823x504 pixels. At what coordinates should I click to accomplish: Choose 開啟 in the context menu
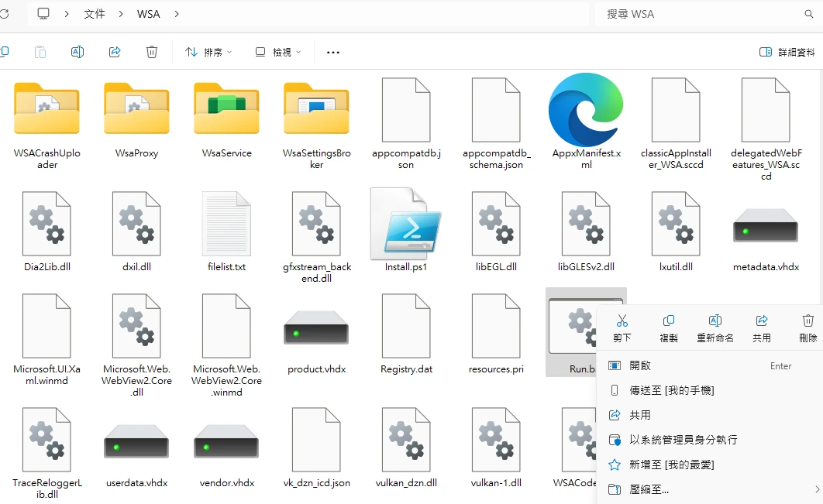[x=640, y=365]
